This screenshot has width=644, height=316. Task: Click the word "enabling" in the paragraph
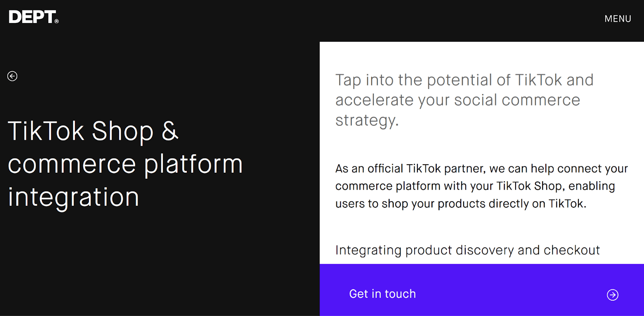tap(591, 186)
